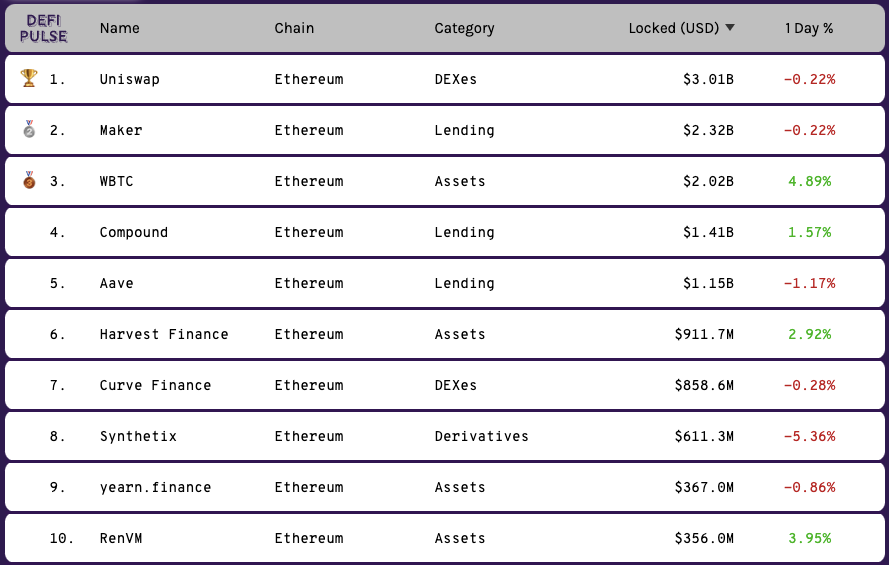Open the Maker project link
Image resolution: width=889 pixels, height=565 pixels.
(x=121, y=130)
